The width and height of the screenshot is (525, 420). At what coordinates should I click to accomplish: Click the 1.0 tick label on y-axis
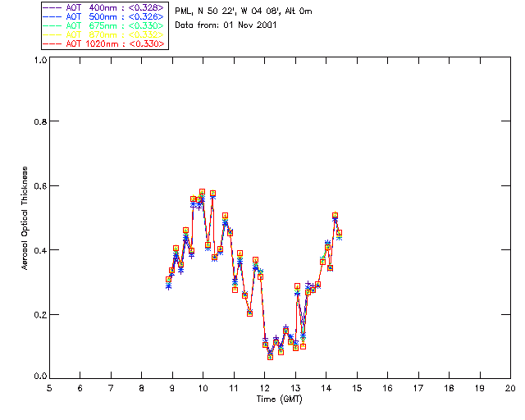(x=39, y=61)
